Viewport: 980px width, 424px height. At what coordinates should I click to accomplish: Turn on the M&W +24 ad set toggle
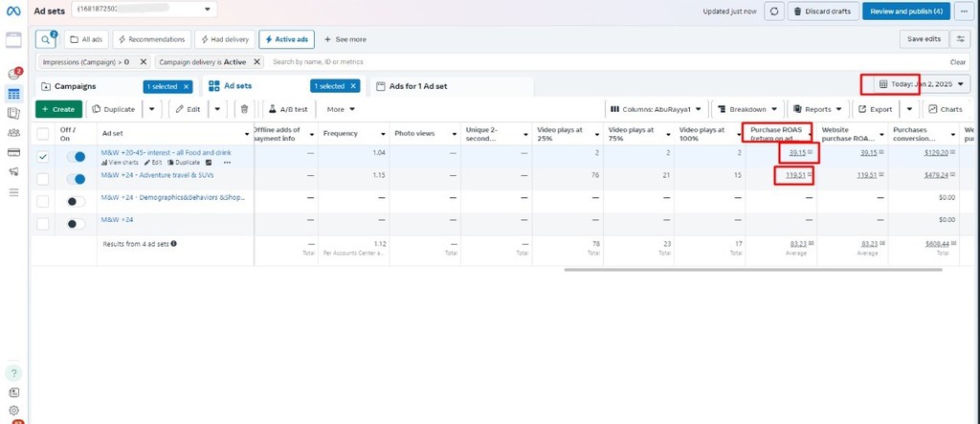[77, 224]
